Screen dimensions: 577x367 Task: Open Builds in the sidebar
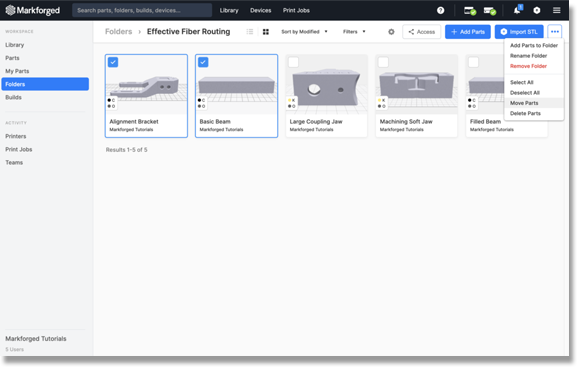[x=13, y=97]
